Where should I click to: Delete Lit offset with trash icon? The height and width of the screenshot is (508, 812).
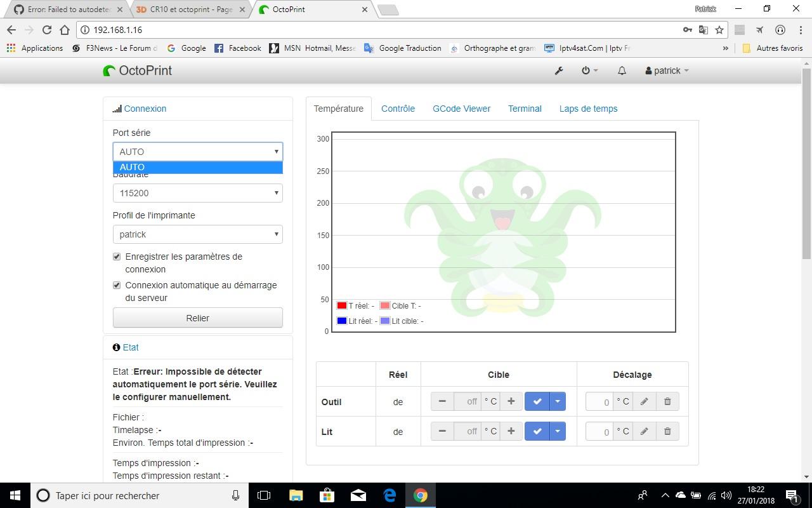pyautogui.click(x=667, y=431)
